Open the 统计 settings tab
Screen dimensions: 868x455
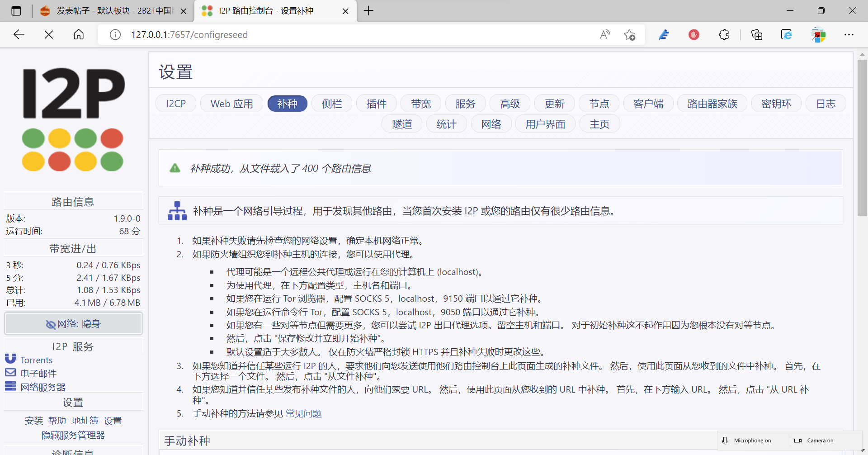tap(447, 124)
